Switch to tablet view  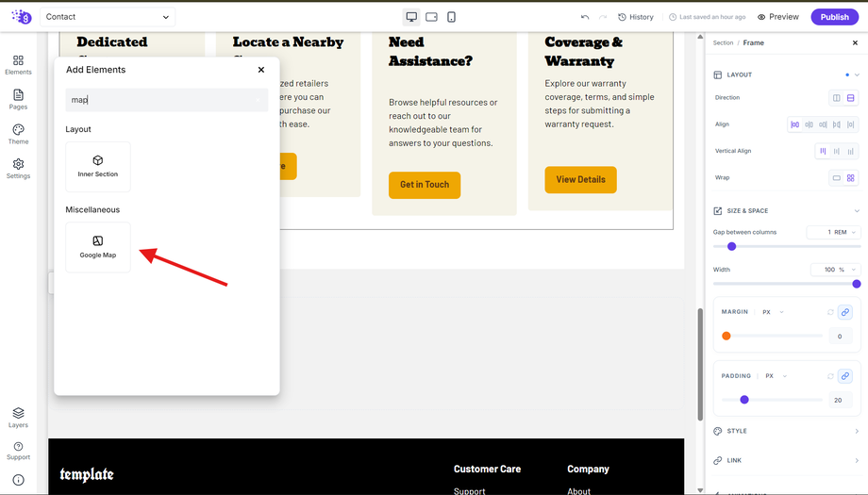coord(432,17)
